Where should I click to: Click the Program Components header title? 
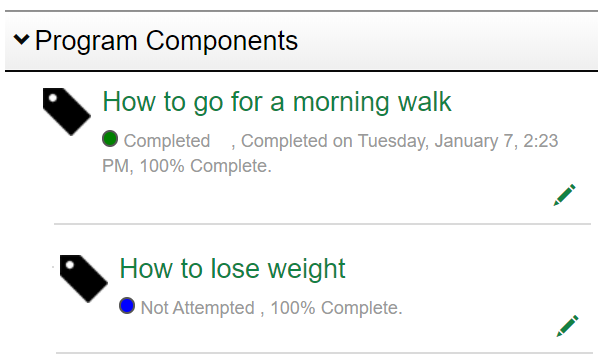[x=166, y=40]
